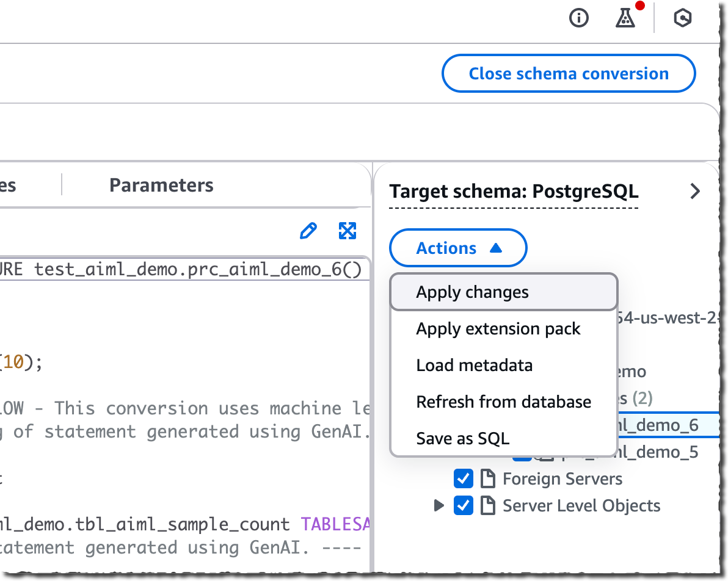
Task: Close the Actions dropdown button
Action: pyautogui.click(x=458, y=248)
